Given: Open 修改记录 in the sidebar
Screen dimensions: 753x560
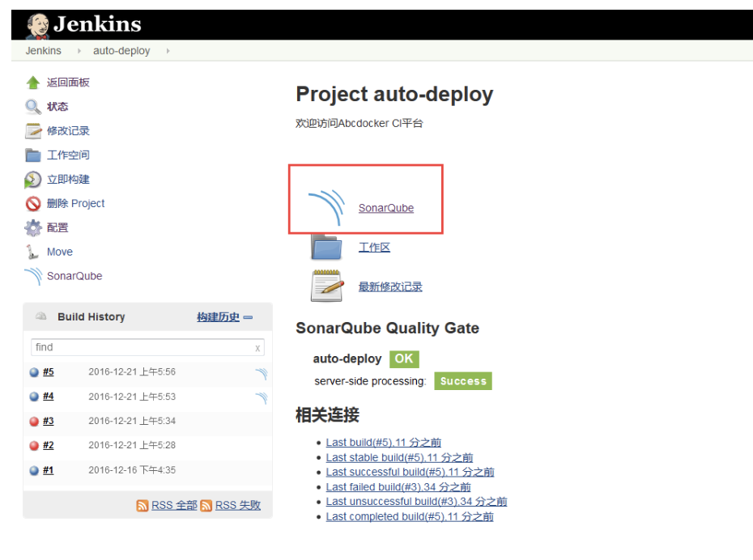Looking at the screenshot, I should (x=68, y=131).
